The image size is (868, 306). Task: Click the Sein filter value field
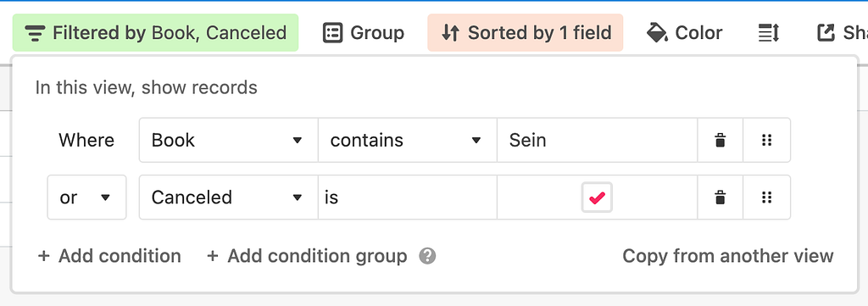point(598,141)
